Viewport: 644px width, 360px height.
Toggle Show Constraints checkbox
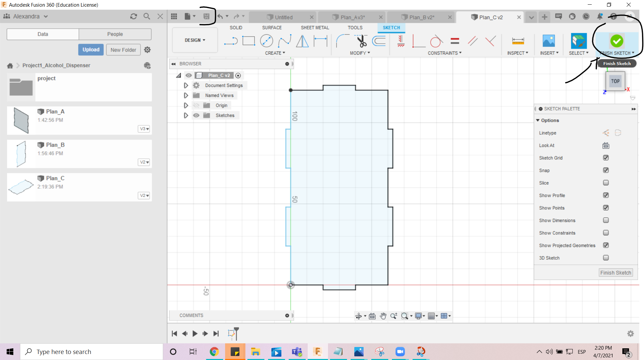606,232
